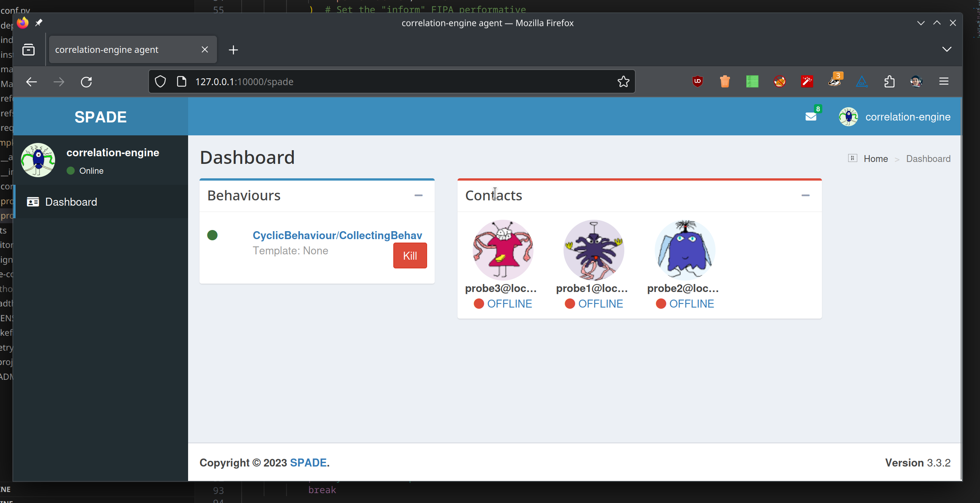Click the SPADE logo header
Screen dimensions: 980x503
100,117
